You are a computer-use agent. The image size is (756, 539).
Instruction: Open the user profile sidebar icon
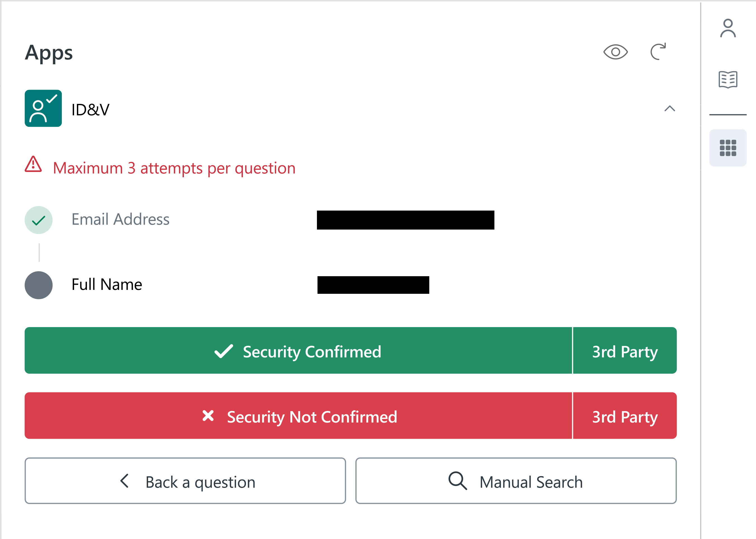[x=727, y=28]
